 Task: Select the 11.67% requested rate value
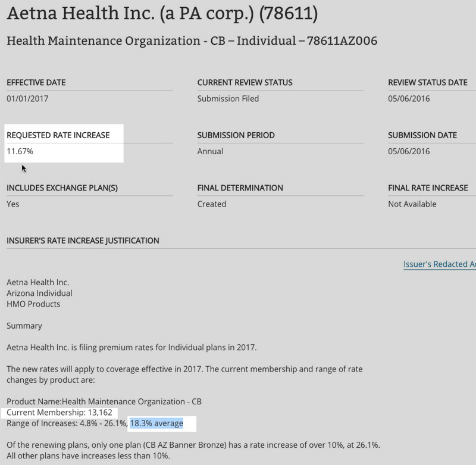click(20, 151)
